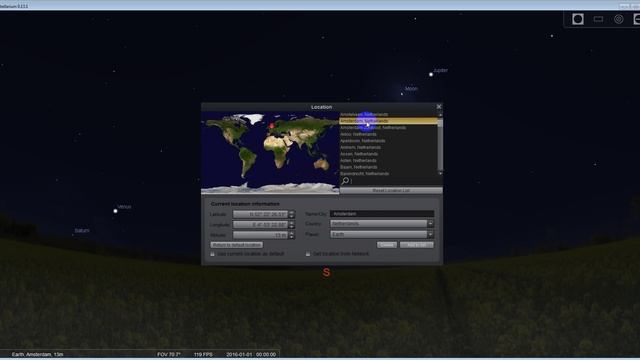
Task: Expand the Planet dropdown arrow
Action: coord(430,234)
